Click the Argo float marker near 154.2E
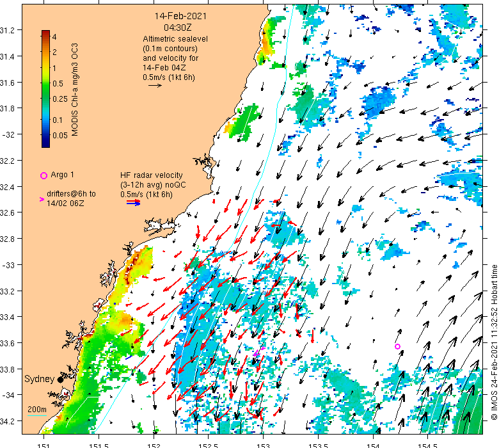 coord(397,346)
